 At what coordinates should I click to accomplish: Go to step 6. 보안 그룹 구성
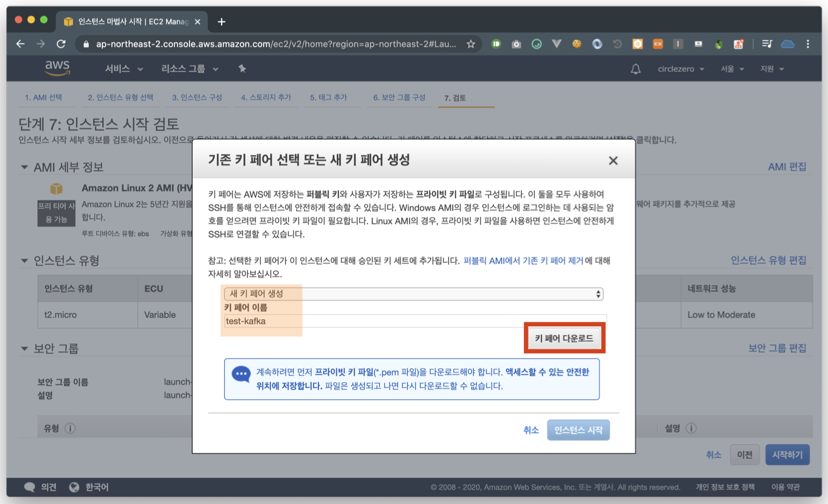[x=399, y=97]
